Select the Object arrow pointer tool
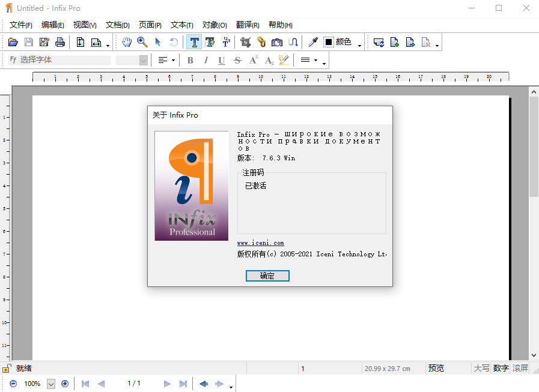Viewport: 539px width, 392px height. click(158, 42)
